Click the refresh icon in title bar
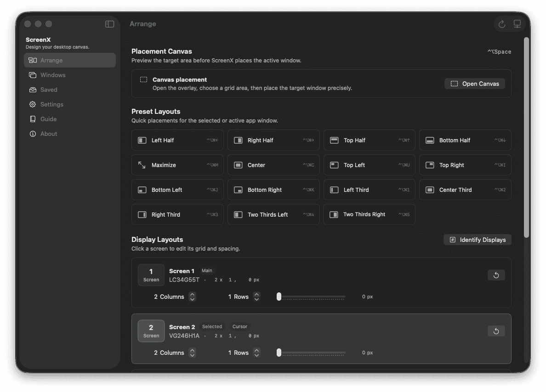The image size is (546, 392). click(x=501, y=24)
